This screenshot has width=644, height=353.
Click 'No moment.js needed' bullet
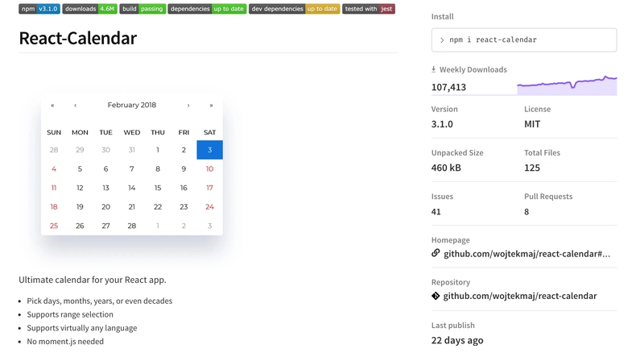[65, 342]
